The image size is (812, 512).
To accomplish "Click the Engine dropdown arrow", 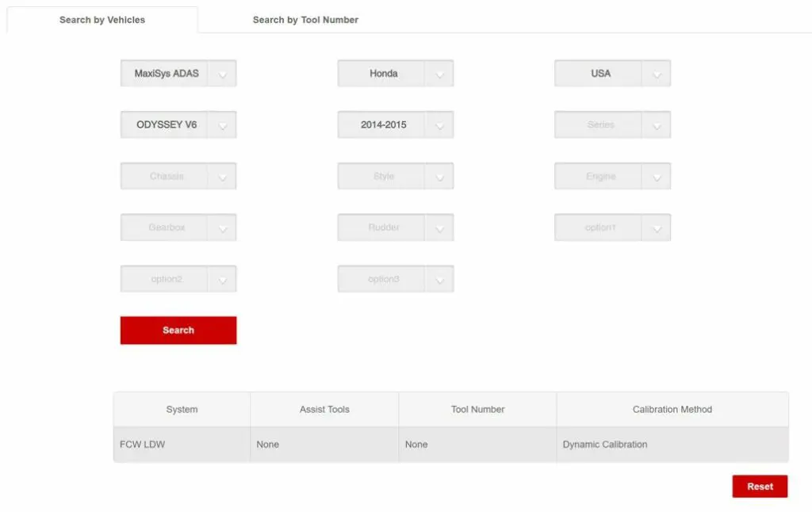I will pyautogui.click(x=657, y=177).
